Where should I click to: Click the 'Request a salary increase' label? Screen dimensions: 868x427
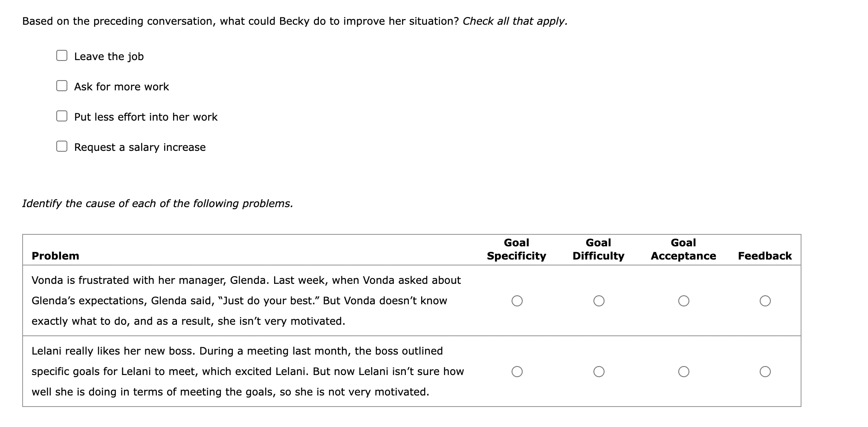coord(140,147)
